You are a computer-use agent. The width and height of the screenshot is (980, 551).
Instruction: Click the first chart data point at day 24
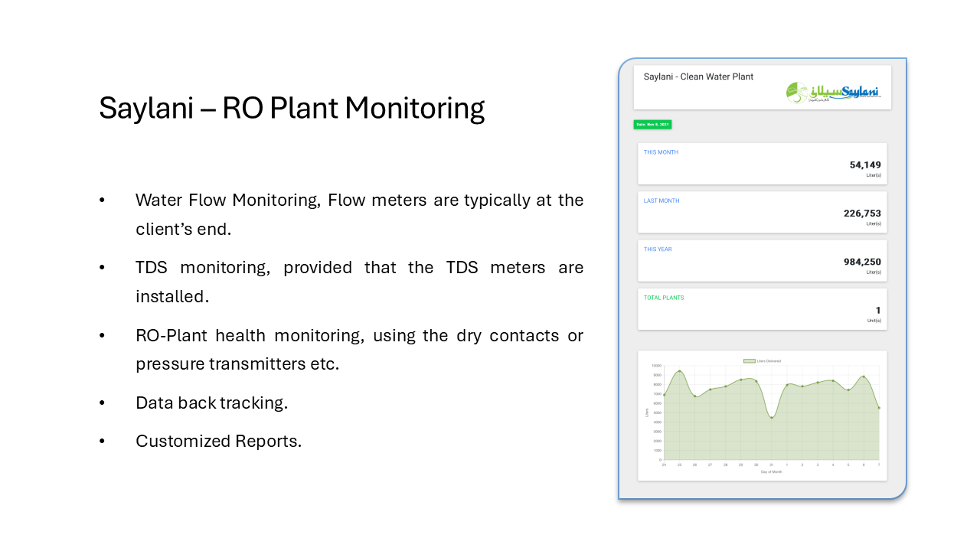664,395
